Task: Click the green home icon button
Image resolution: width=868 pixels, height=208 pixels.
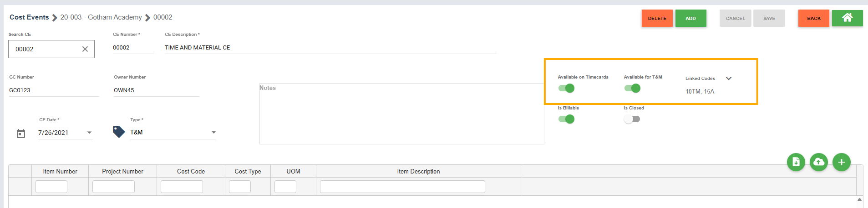Action: coord(847,18)
